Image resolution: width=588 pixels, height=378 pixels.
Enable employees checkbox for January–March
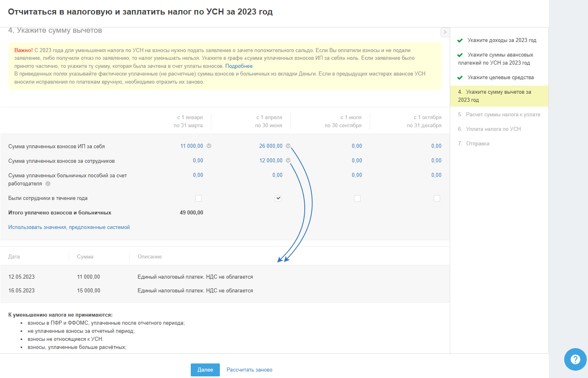[198, 198]
